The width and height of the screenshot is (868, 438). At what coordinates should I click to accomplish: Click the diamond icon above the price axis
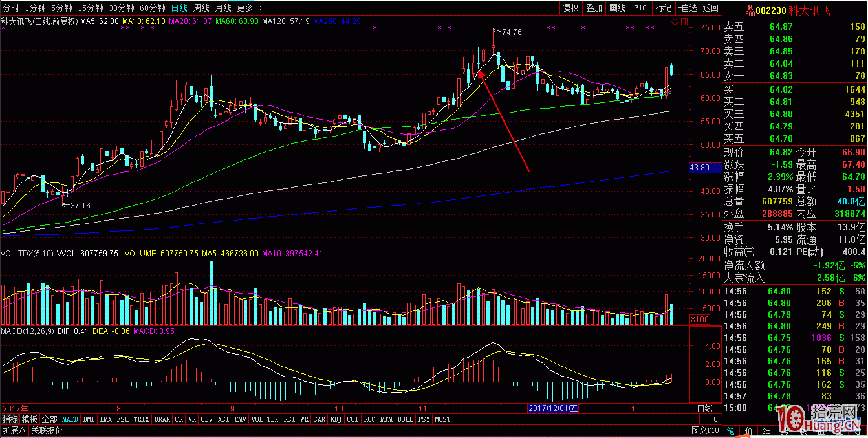pos(675,22)
